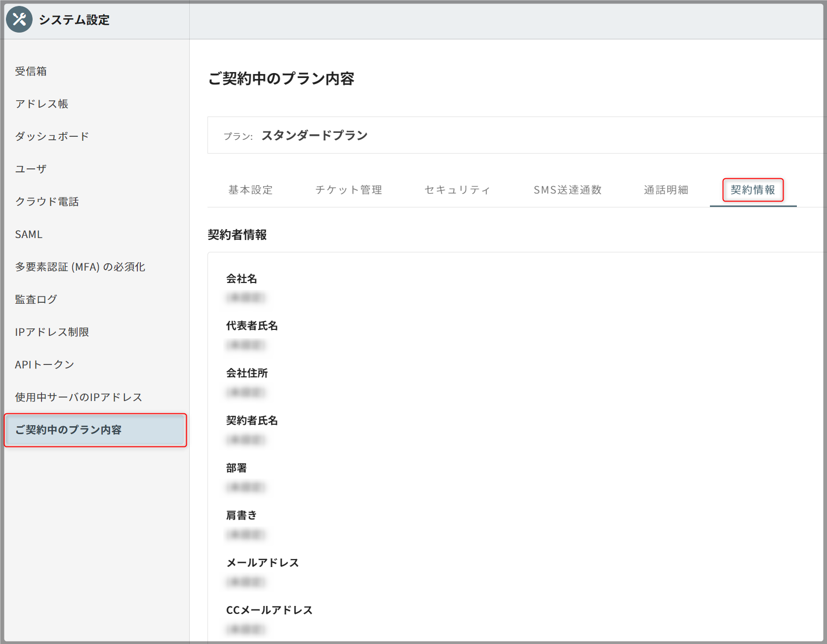Screen dimensions: 827x644
Task: Click the system settings wrench icon
Action: (x=19, y=20)
